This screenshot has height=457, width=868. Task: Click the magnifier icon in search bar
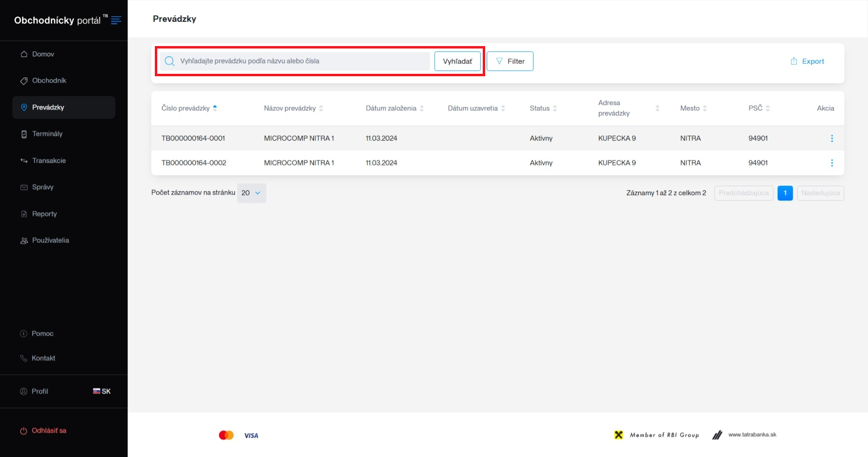click(170, 61)
